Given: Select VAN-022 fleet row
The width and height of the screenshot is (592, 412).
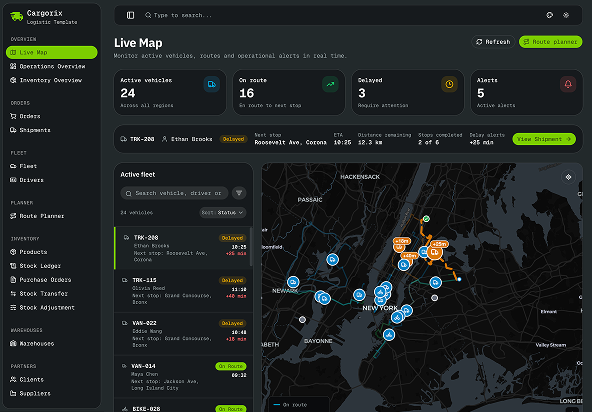Looking at the screenshot, I should [x=183, y=334].
